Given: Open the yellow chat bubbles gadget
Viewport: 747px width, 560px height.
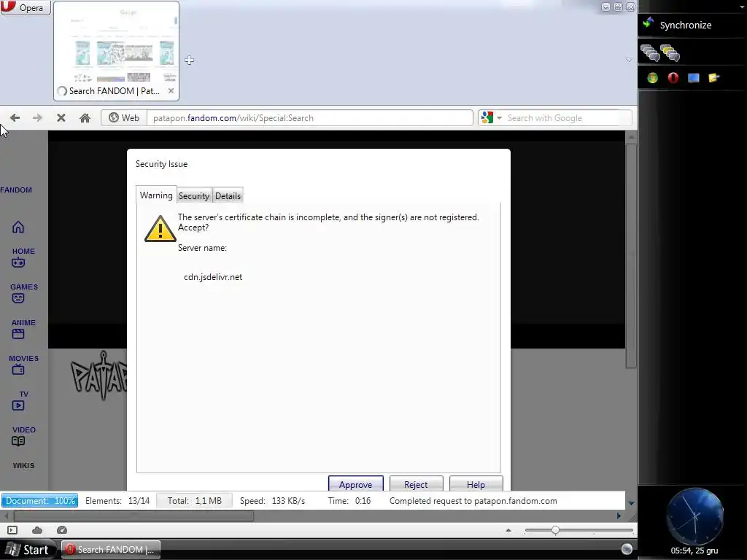Looking at the screenshot, I should pos(670,52).
